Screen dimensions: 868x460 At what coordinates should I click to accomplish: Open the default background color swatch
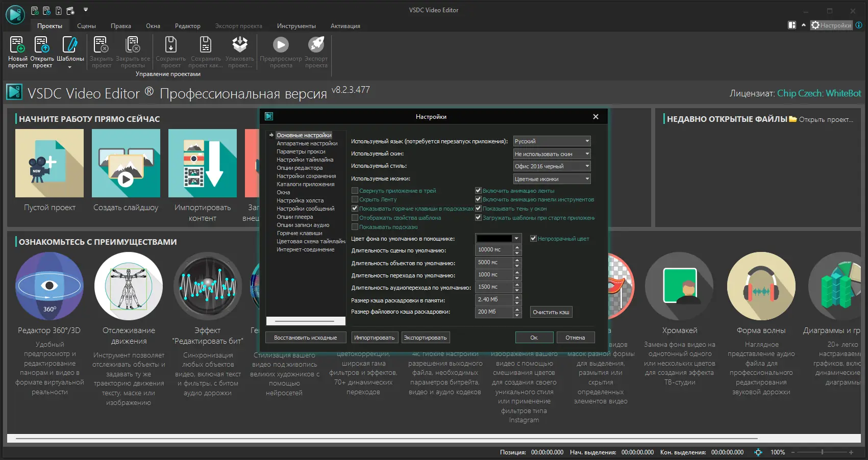(498, 239)
